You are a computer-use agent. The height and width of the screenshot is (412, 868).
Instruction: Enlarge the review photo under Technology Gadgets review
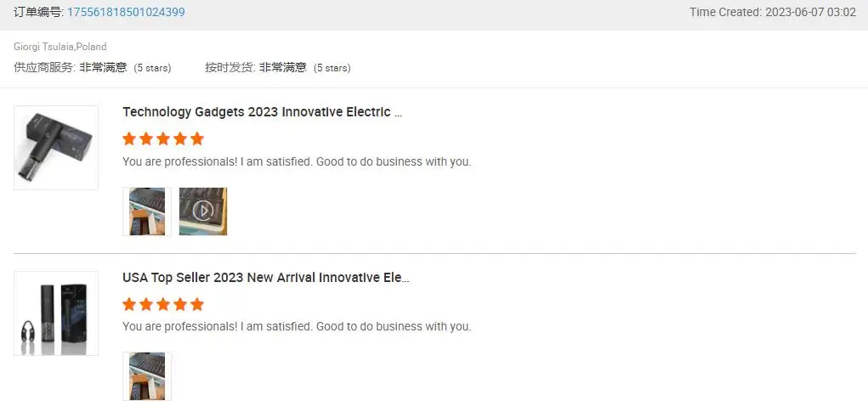click(x=147, y=211)
